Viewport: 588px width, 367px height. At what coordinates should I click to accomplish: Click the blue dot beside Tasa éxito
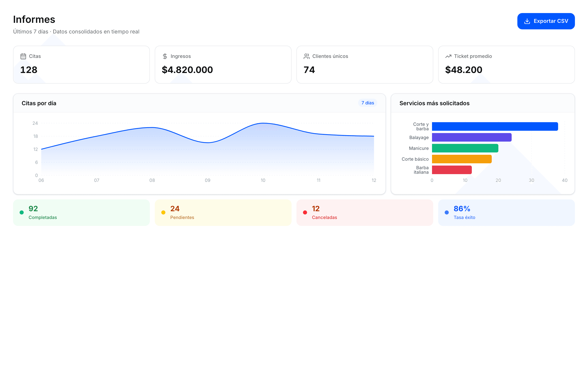pyautogui.click(x=447, y=212)
